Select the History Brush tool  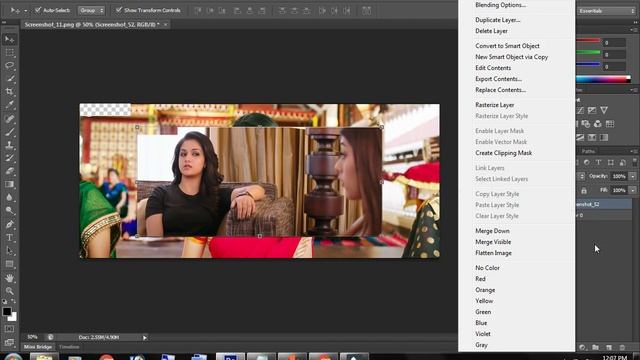coord(9,158)
